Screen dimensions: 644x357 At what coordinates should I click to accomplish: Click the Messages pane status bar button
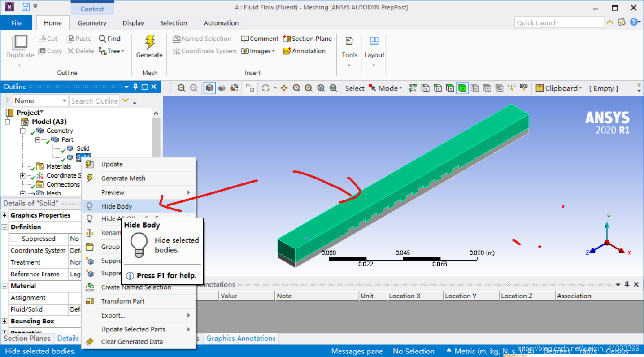(x=357, y=351)
